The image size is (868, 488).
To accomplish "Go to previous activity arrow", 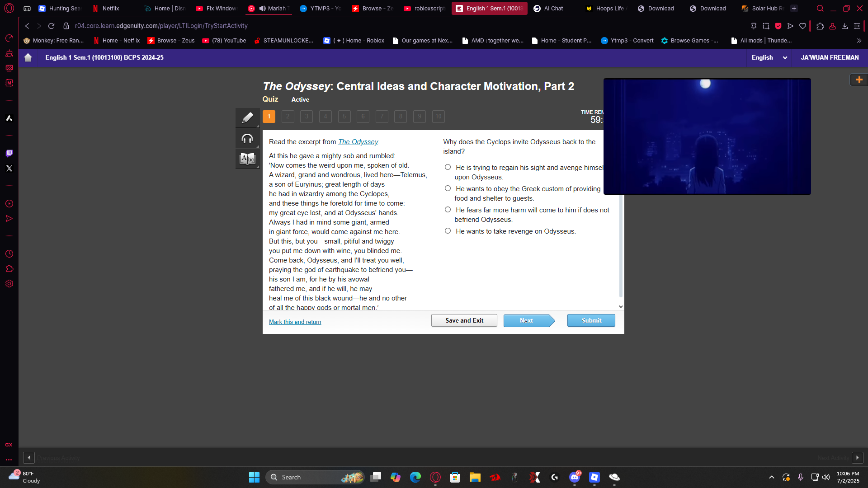I will coord(29,458).
